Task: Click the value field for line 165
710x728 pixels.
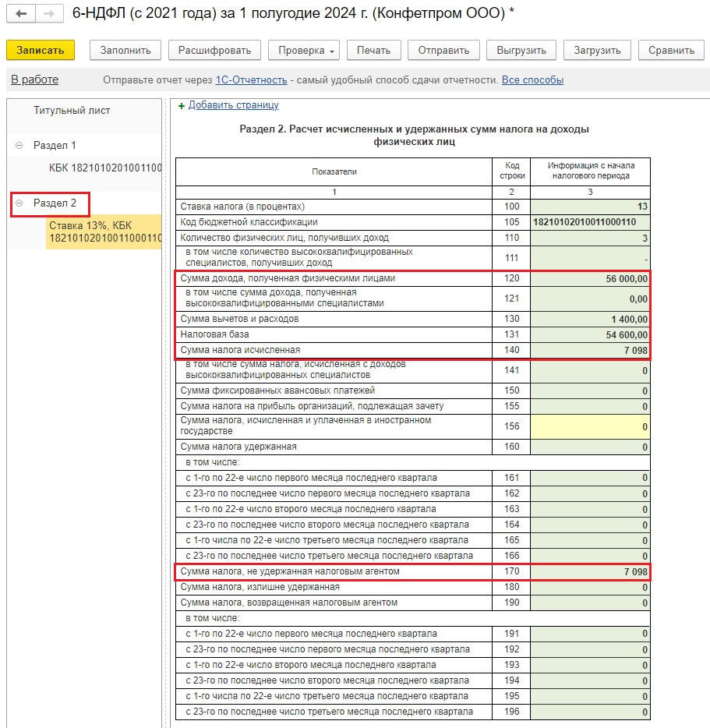Action: 590,540
